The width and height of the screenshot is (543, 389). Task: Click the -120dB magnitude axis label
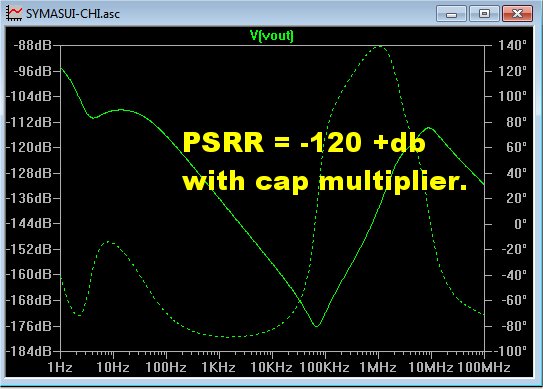(x=29, y=148)
